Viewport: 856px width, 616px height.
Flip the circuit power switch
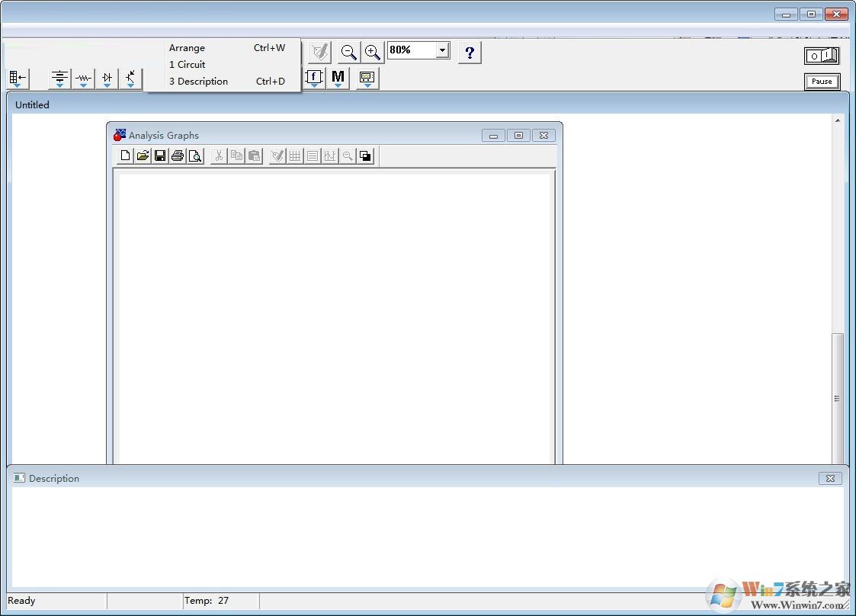(822, 55)
